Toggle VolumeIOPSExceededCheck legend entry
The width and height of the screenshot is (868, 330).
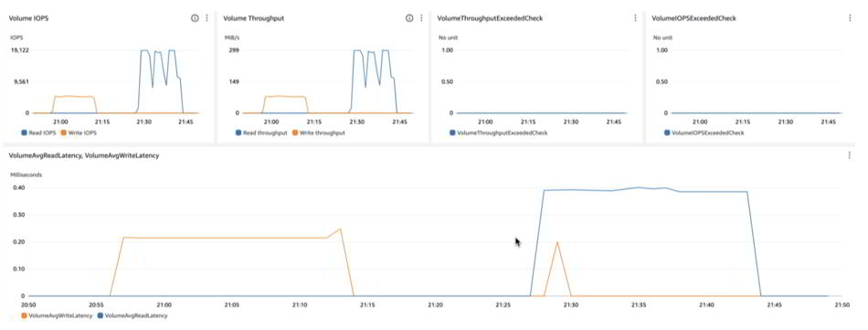[704, 133]
